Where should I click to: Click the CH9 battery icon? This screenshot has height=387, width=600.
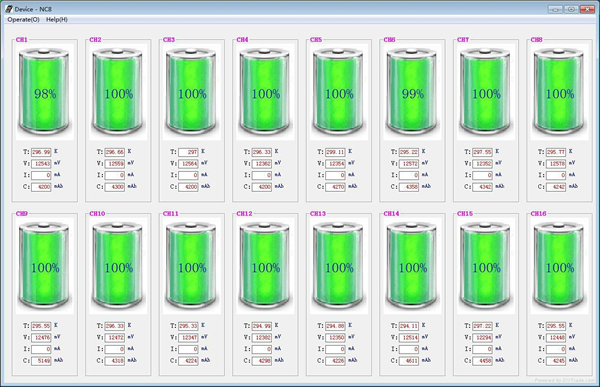pos(44,266)
